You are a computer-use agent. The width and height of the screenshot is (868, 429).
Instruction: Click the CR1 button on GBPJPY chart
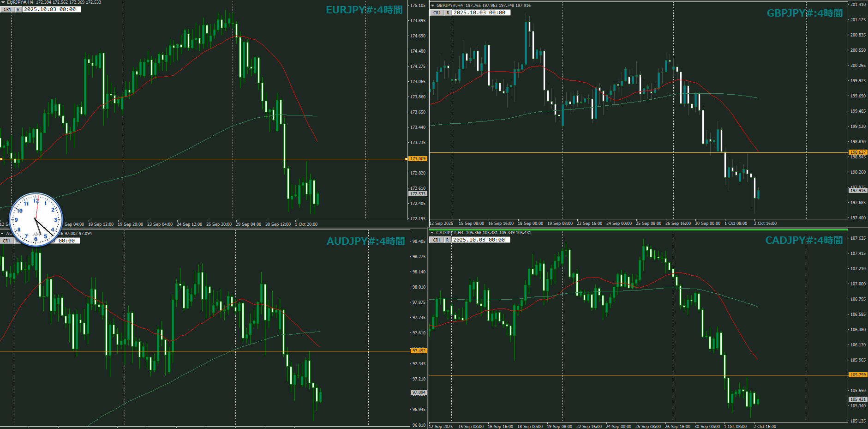[437, 13]
